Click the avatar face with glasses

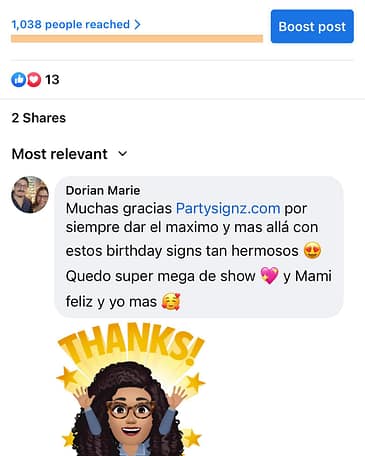click(131, 411)
